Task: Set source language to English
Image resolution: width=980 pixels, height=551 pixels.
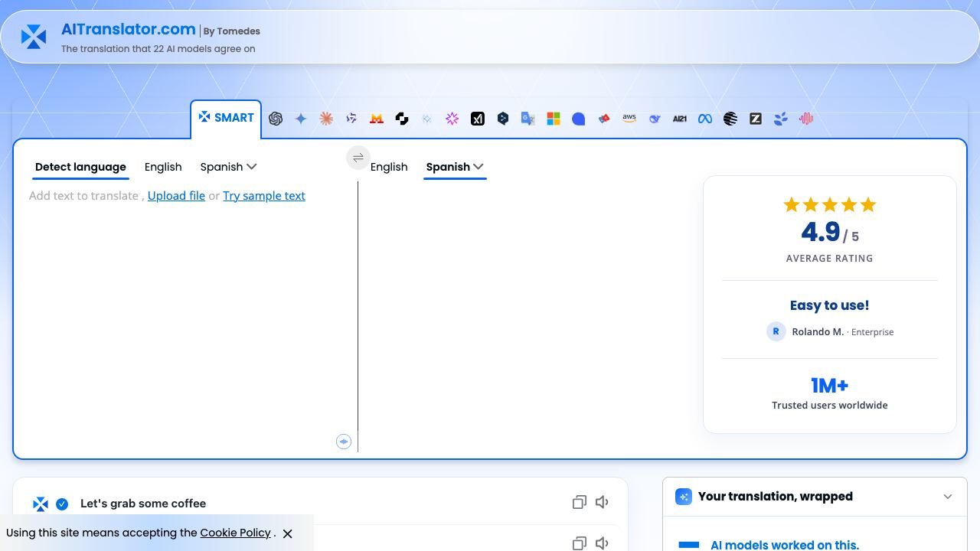Action: point(163,167)
